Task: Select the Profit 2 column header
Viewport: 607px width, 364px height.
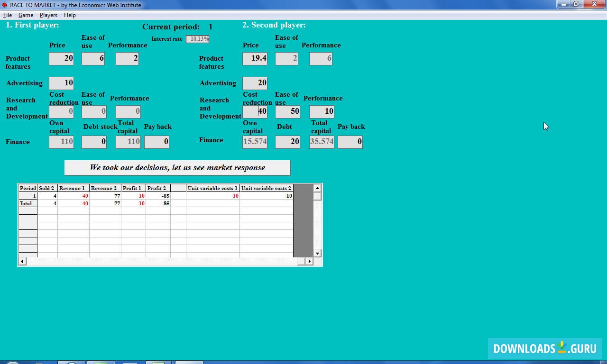Action: (x=158, y=188)
